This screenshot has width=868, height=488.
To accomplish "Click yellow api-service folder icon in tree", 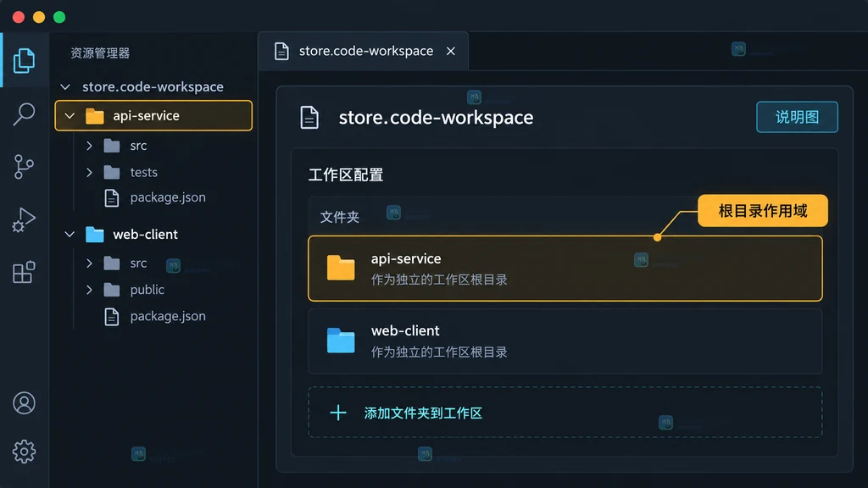I will tap(95, 115).
